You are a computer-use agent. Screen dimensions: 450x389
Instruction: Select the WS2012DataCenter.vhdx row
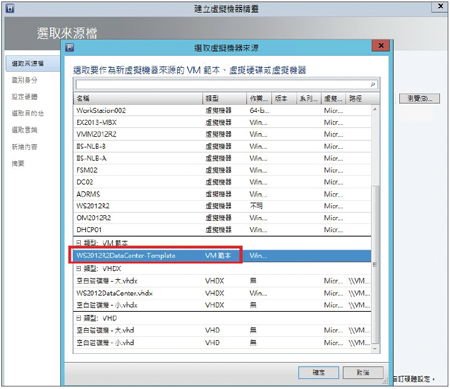pyautogui.click(x=222, y=293)
